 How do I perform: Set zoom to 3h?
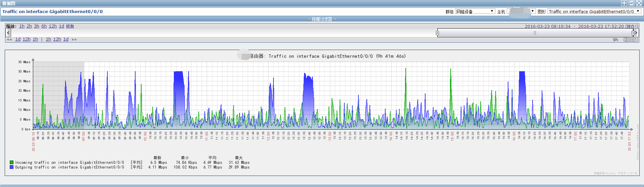(37, 26)
